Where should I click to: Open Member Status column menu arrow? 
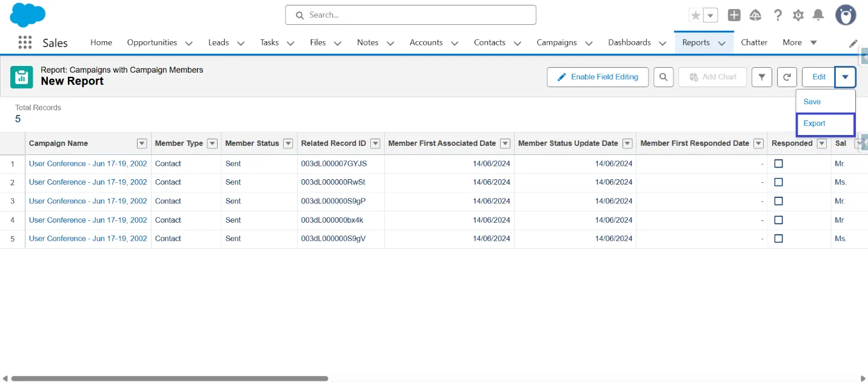tap(289, 143)
